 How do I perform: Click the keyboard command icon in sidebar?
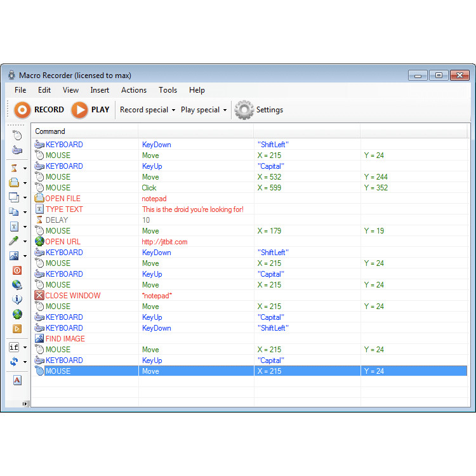(17, 150)
